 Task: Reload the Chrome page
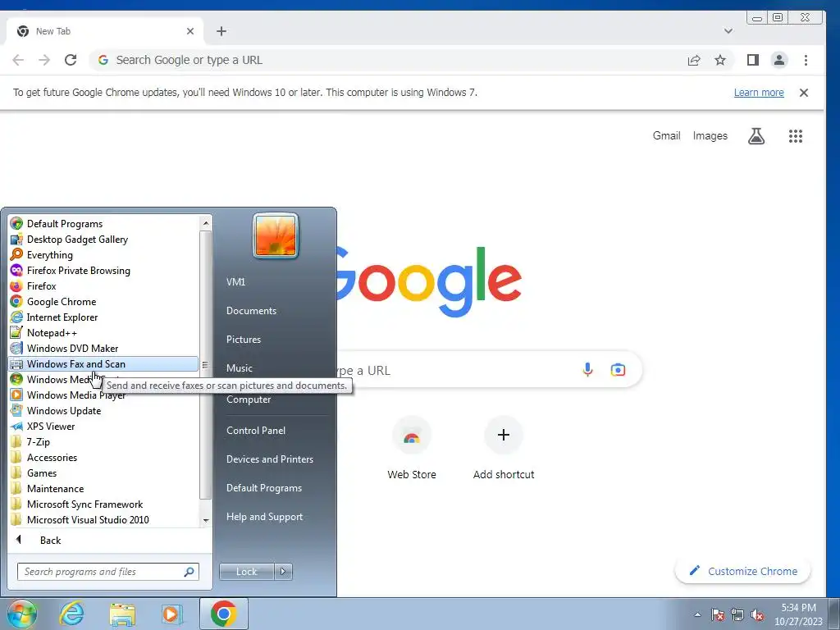point(71,60)
